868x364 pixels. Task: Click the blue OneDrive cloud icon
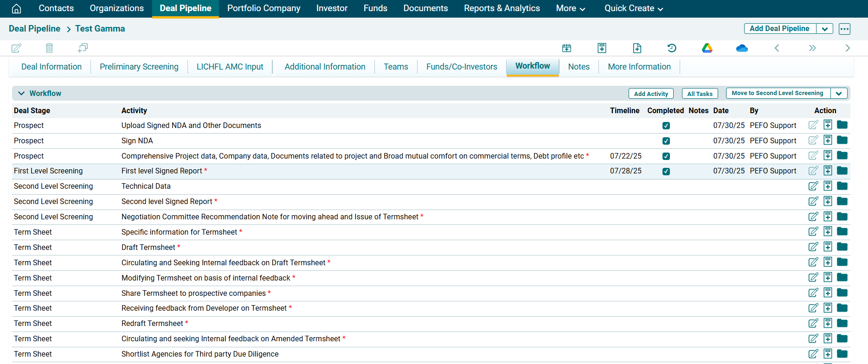click(742, 48)
